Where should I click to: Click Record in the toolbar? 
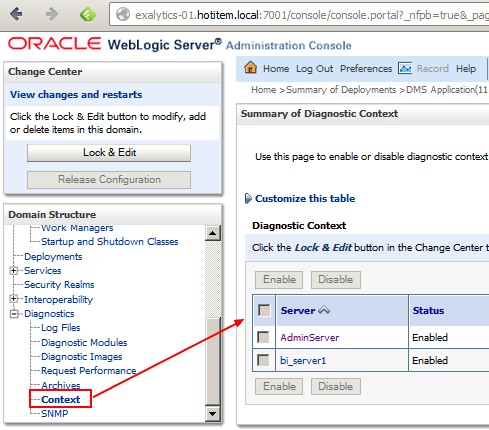point(433,69)
